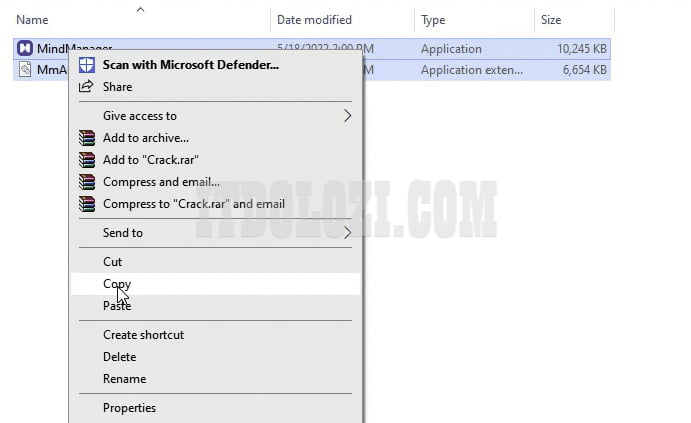This screenshot has width=691, height=423.
Task: Click WinRAR icon beside Add to "Crack.rar"
Action: click(87, 160)
